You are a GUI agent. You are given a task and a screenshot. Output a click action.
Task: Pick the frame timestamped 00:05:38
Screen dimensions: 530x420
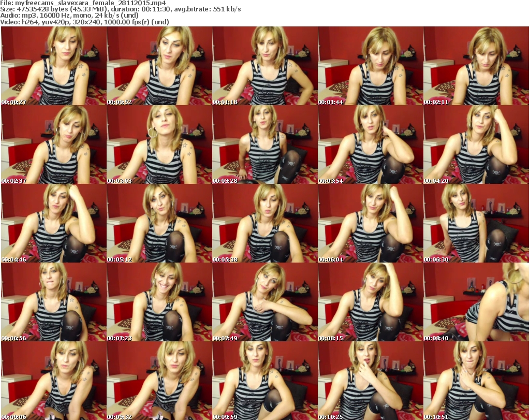[264, 223]
